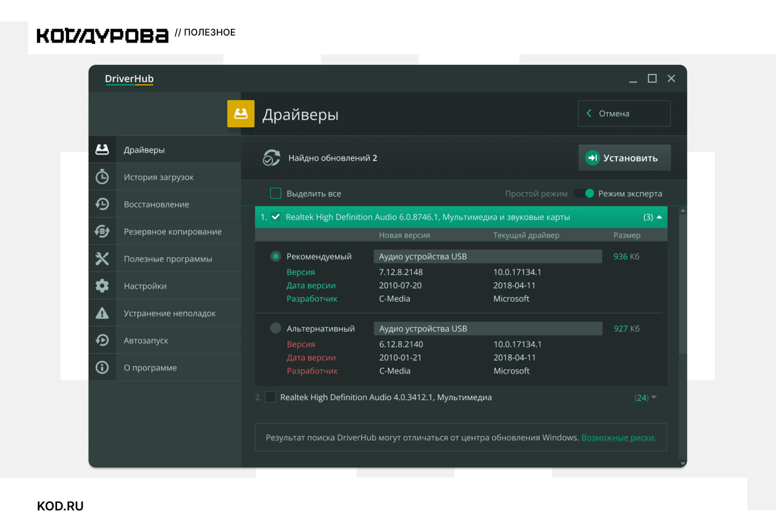Close the DriverHub window
Screen dimensions: 776x532
(671, 78)
